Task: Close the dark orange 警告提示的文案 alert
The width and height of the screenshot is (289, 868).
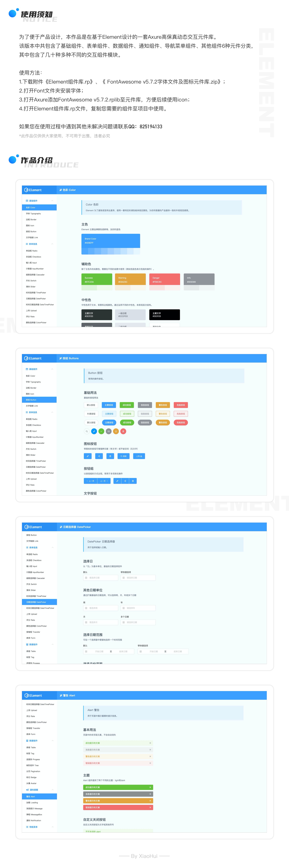Action: [150, 801]
